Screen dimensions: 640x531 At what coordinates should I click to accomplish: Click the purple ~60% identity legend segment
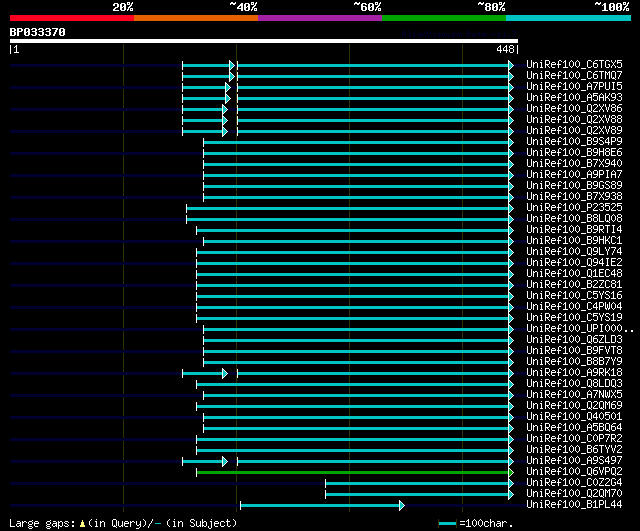(320, 18)
